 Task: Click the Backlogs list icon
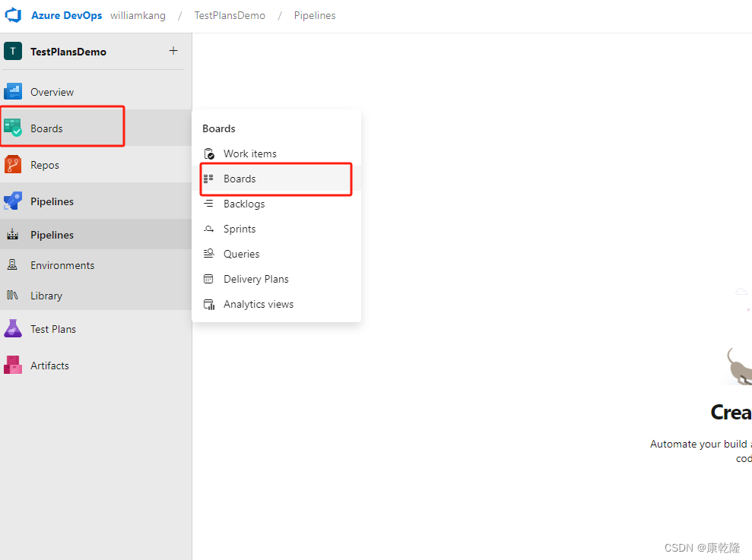(x=208, y=204)
